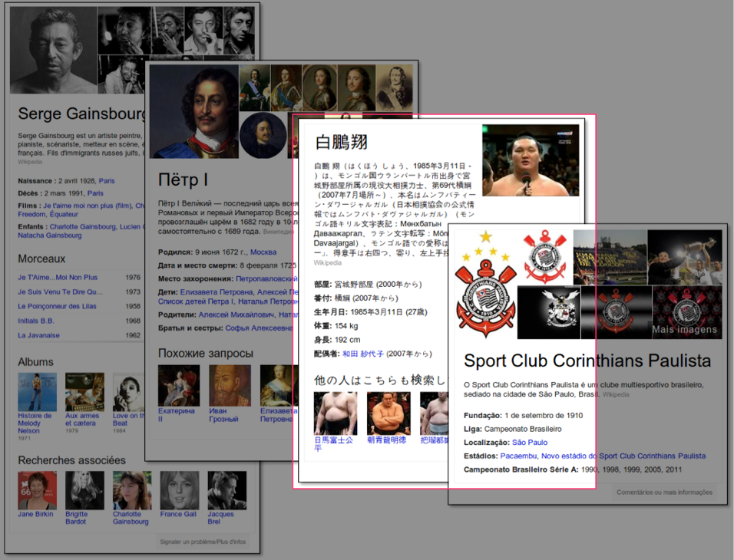Open the 朝青龍明徳 related photo
Screen dimensions: 734x560
click(388, 413)
